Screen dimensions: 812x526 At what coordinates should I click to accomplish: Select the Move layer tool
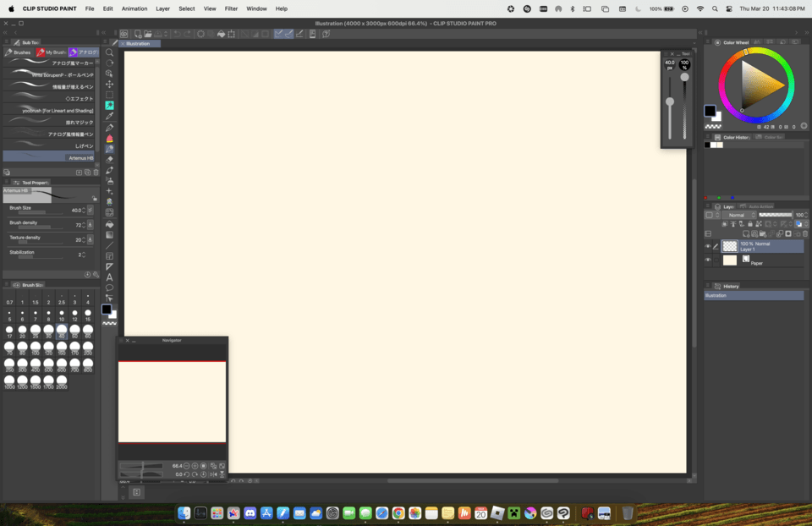[109, 84]
